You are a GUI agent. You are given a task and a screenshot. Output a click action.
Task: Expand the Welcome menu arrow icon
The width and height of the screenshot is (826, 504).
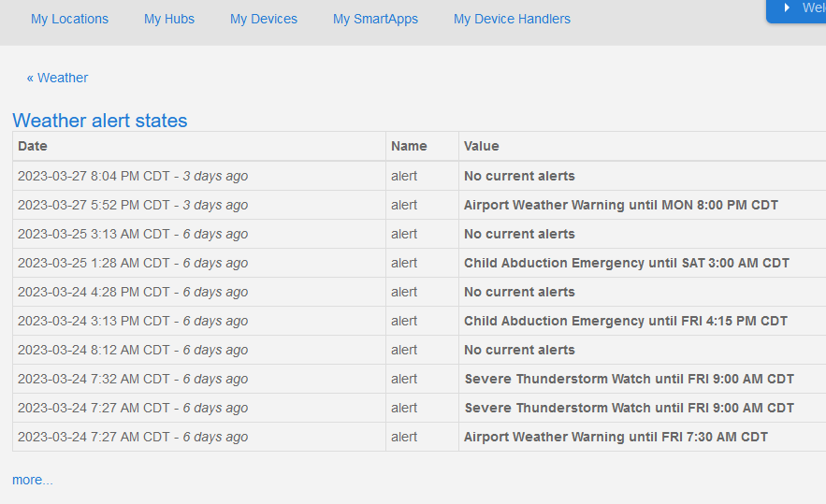coord(788,7)
